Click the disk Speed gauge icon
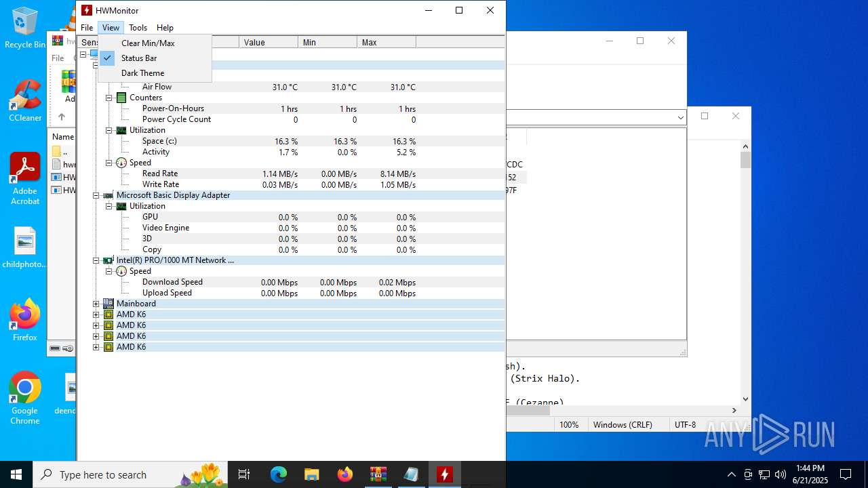 [121, 163]
